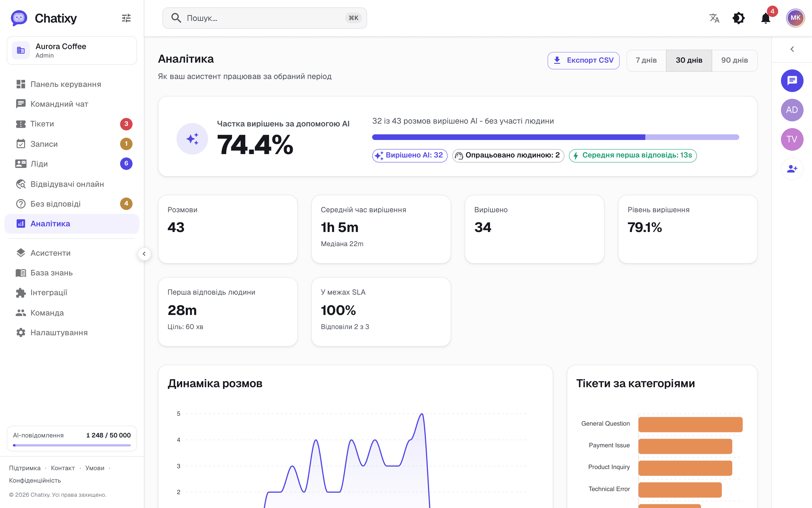
Task: Switch period to 7 днів
Action: tap(646, 60)
